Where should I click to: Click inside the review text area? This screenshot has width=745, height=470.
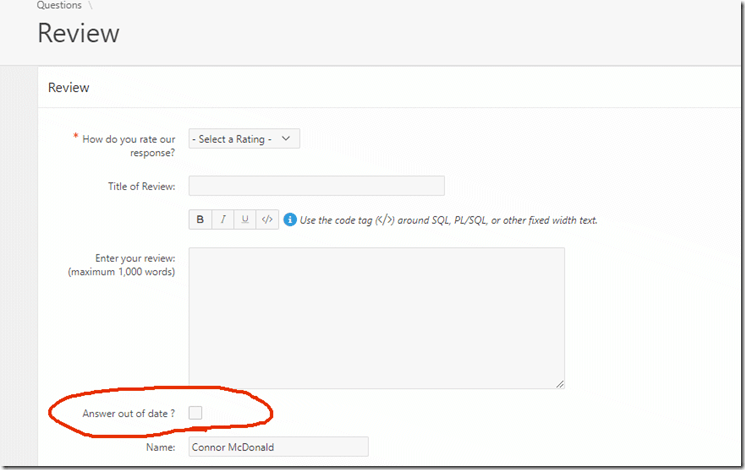click(376, 317)
